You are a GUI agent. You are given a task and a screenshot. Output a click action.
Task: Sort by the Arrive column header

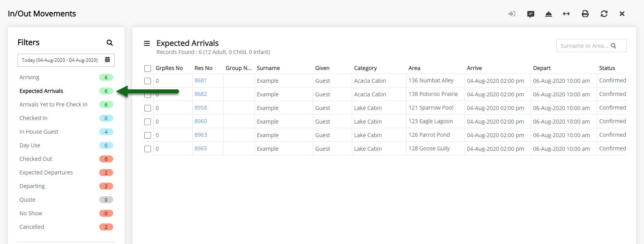pyautogui.click(x=474, y=68)
